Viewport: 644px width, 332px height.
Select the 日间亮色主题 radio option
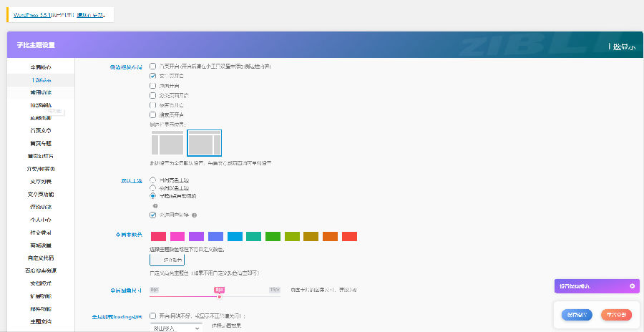coord(153,180)
